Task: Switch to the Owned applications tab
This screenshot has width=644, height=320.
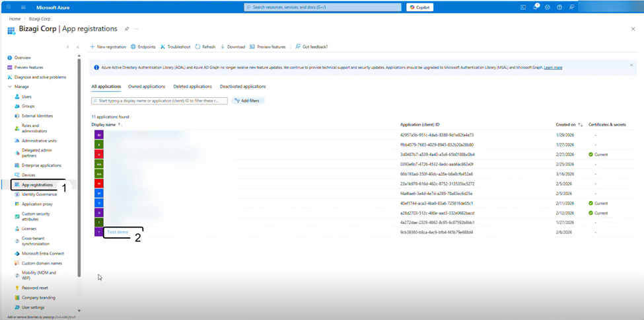Action: 147,87
